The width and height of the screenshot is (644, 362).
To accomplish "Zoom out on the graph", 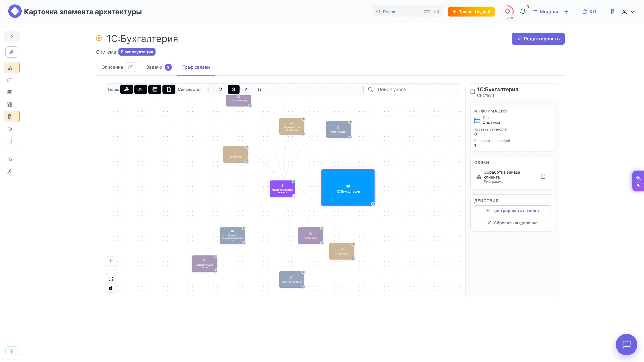I will [x=111, y=270].
